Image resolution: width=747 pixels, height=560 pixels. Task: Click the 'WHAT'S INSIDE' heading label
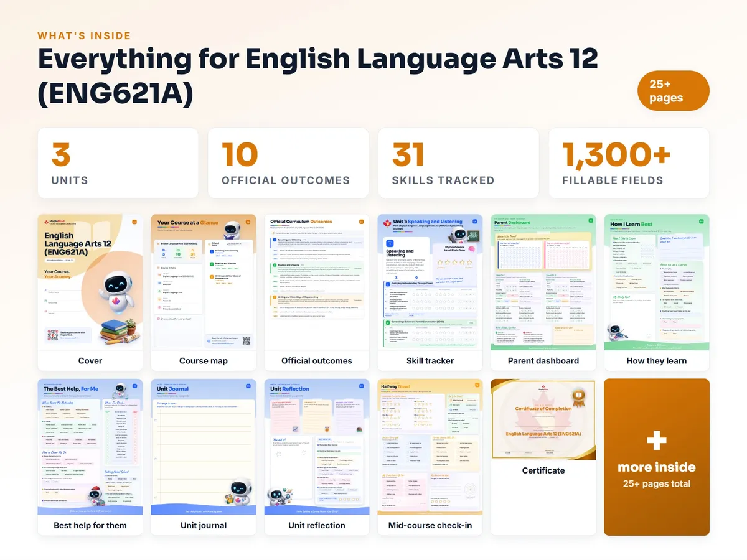point(84,36)
